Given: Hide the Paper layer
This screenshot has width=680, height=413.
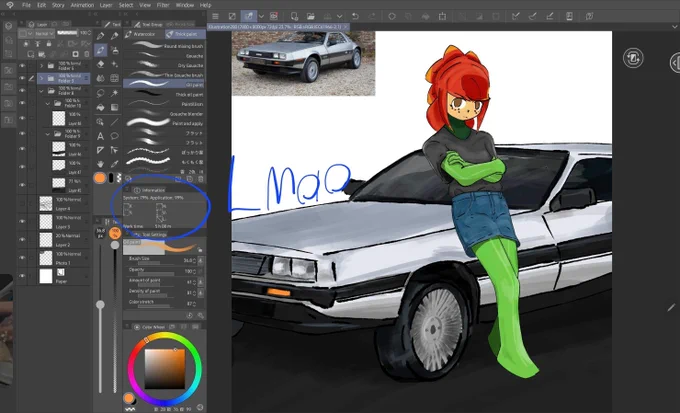Looking at the screenshot, I should coord(22,276).
